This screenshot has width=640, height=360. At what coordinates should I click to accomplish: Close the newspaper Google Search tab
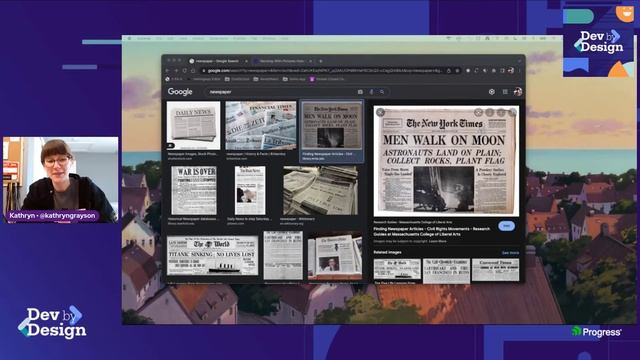coord(246,61)
